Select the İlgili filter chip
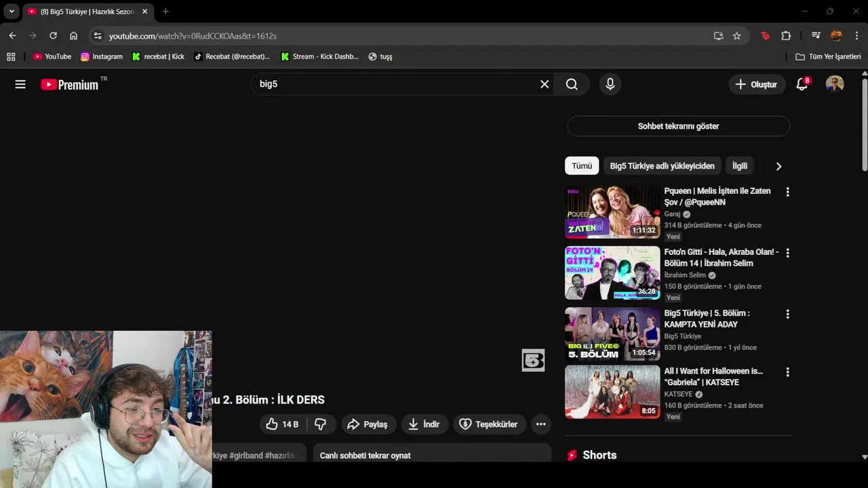 (x=740, y=166)
